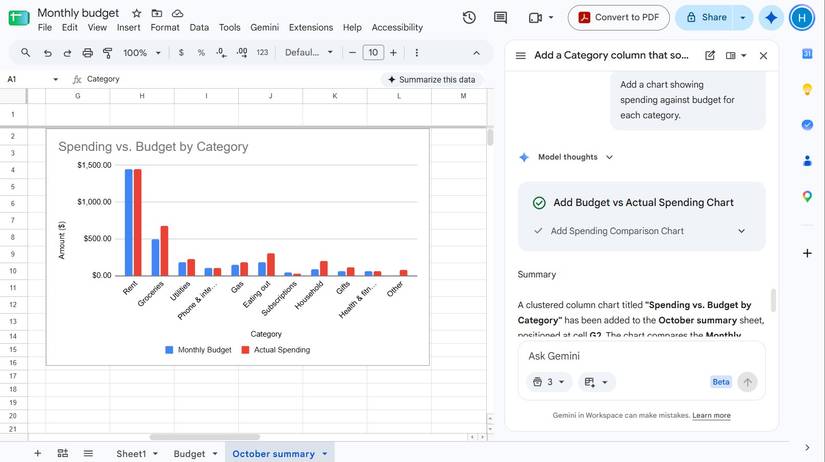825x462 pixels.
Task: Open the File menu
Action: pyautogui.click(x=45, y=27)
